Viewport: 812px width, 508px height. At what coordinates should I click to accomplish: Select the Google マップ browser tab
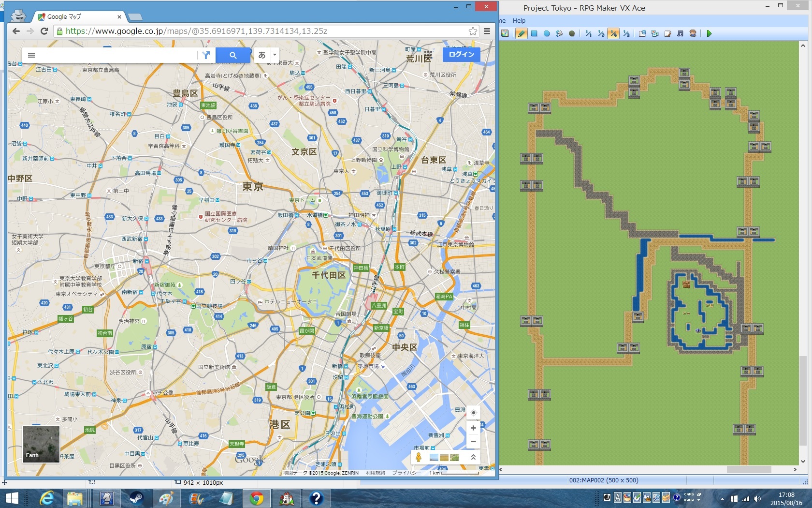(80, 16)
